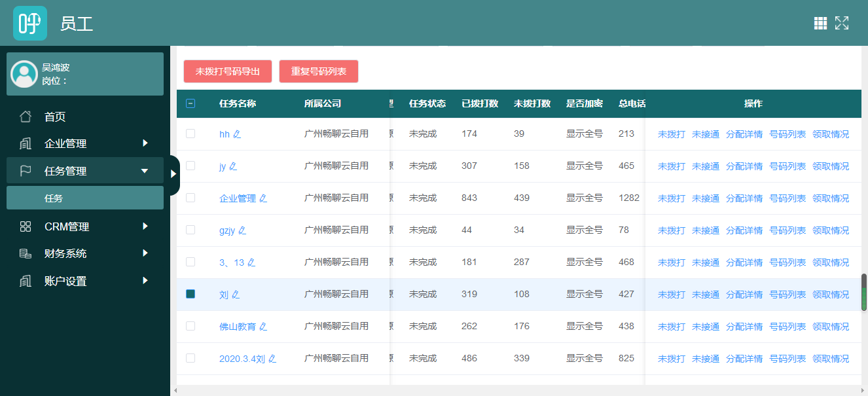Click 未拨打 link in hh row
Screen dimensions: 868x396
(672, 134)
